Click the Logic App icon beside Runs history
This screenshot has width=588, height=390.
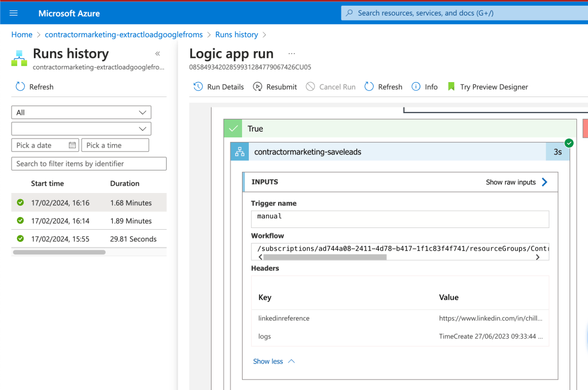tap(19, 58)
